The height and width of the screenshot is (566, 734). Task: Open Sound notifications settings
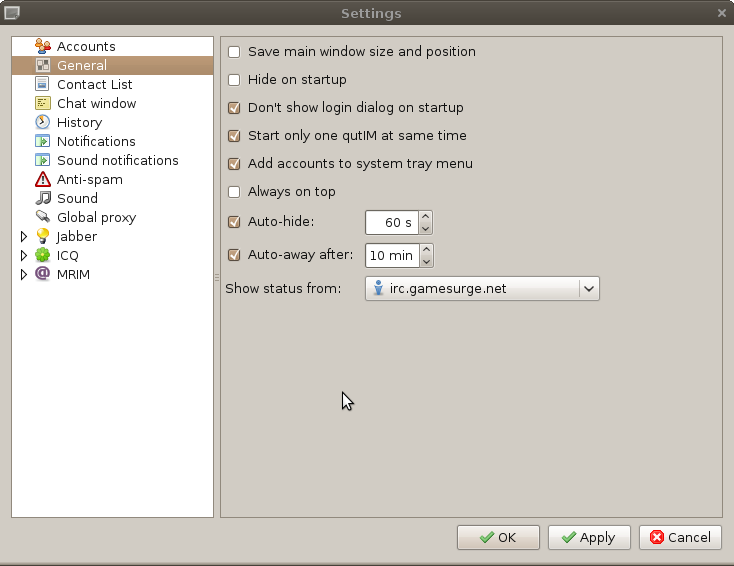pyautogui.click(x=117, y=160)
